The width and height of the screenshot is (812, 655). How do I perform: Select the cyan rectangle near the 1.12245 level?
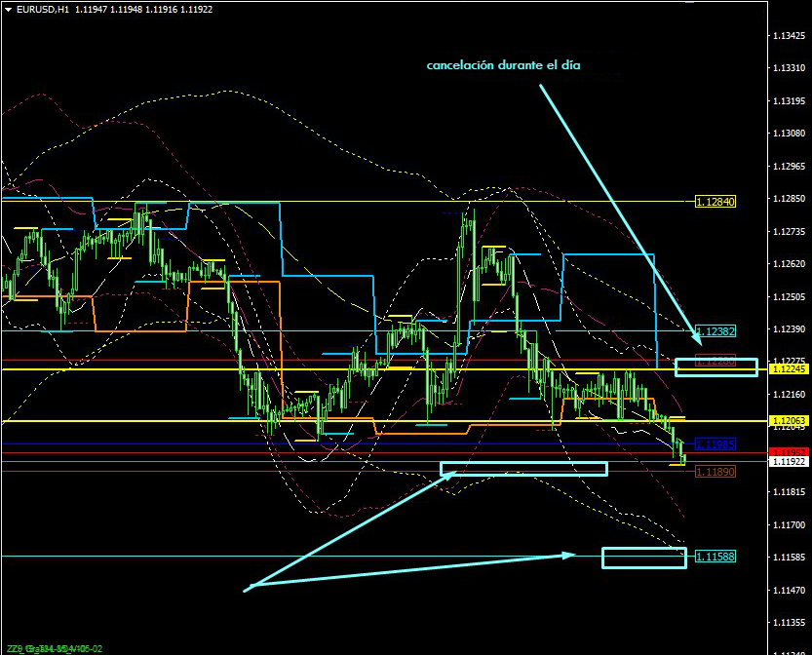(x=716, y=367)
